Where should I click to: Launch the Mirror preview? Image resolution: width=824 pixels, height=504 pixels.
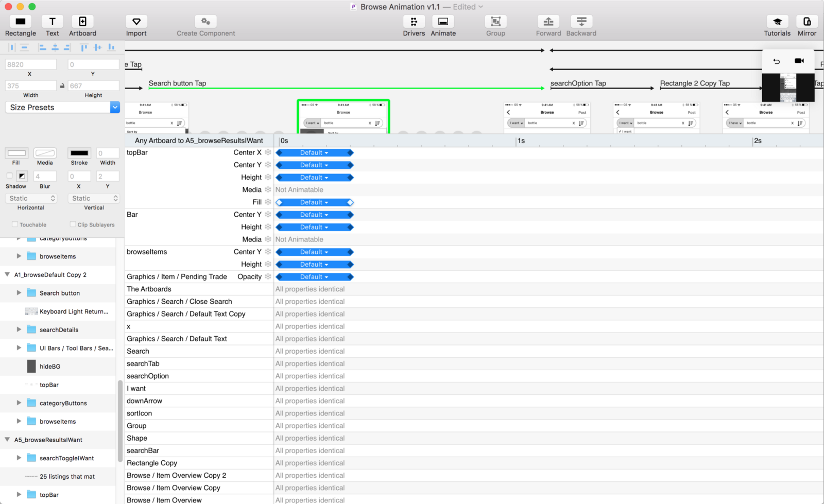pos(806,22)
